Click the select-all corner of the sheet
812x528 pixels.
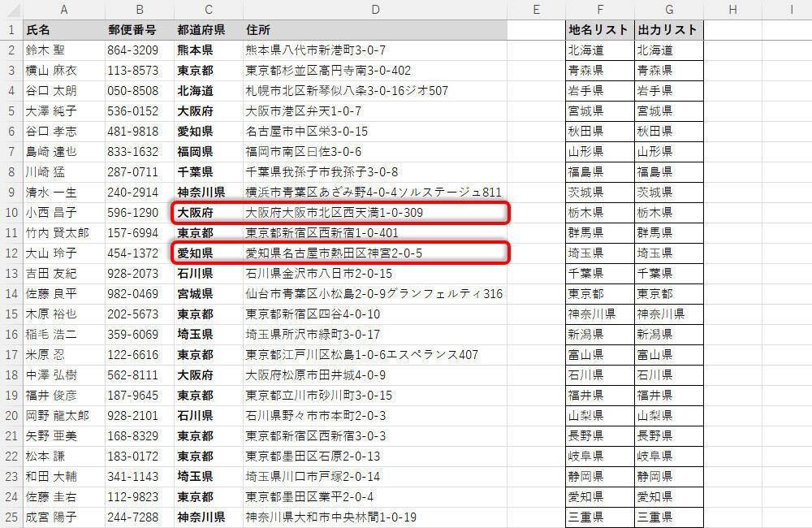[x=11, y=9]
